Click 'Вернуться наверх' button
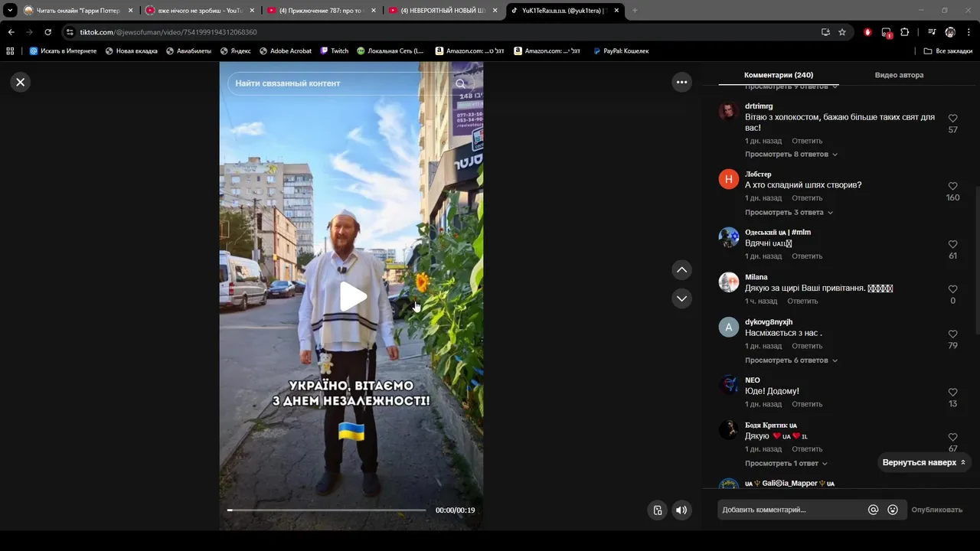Screen dimensions: 980x551 (924, 463)
